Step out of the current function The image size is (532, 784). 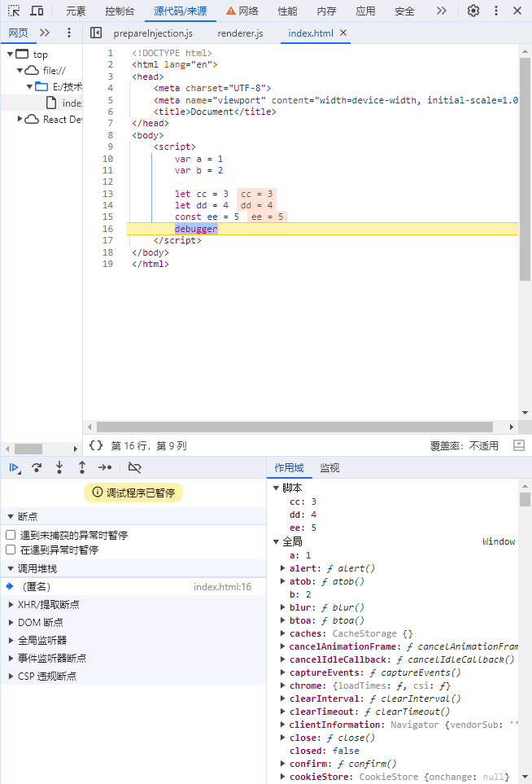point(82,467)
